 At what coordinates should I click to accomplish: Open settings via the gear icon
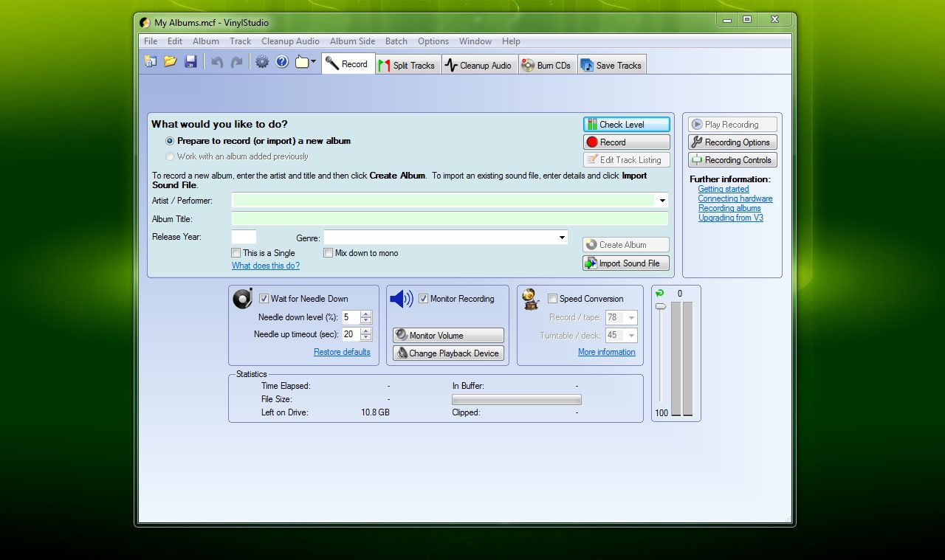coord(262,62)
